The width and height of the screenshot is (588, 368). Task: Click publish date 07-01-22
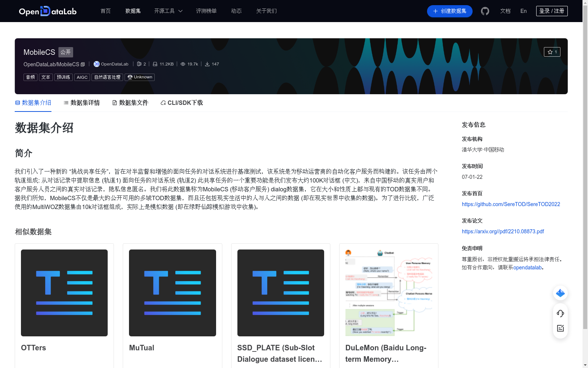[472, 177]
